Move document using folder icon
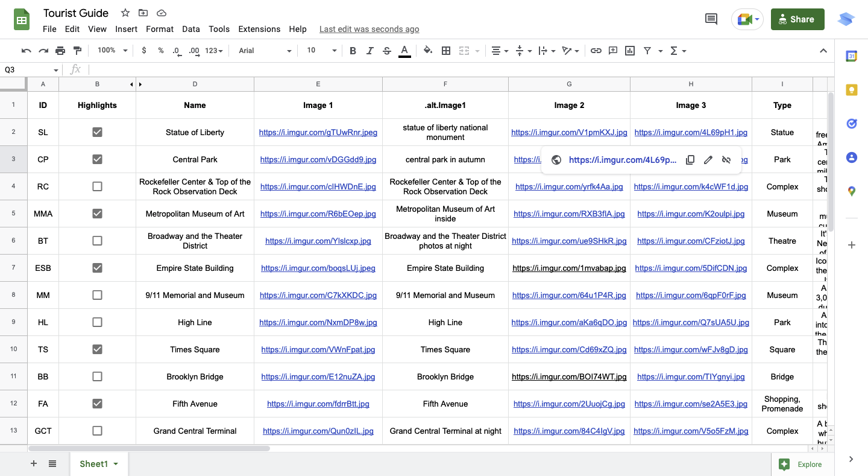Image resolution: width=868 pixels, height=476 pixels. click(x=143, y=13)
